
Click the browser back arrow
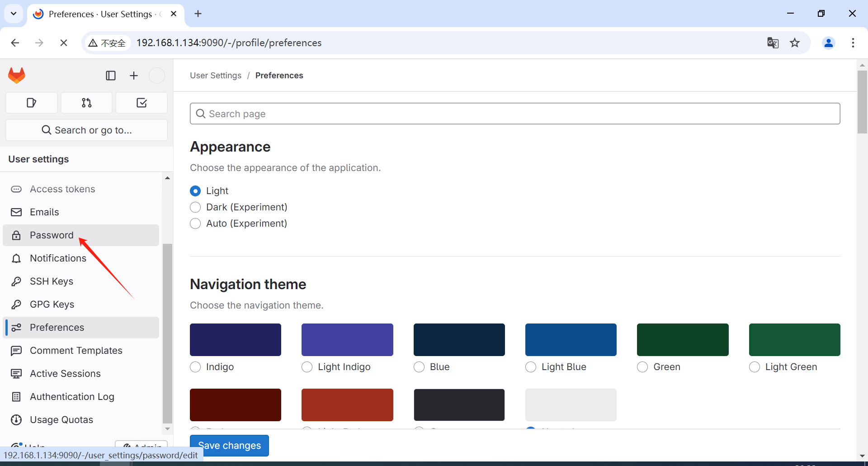[x=15, y=43]
